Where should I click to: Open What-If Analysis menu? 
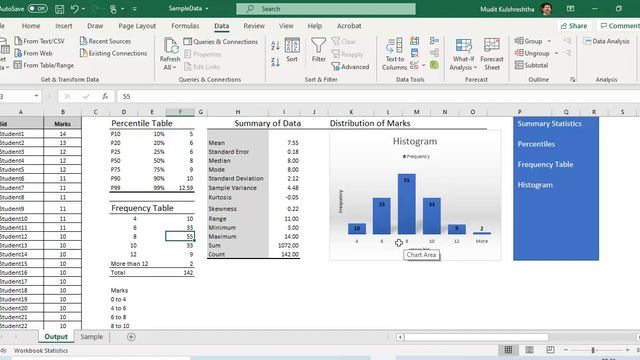click(x=463, y=54)
